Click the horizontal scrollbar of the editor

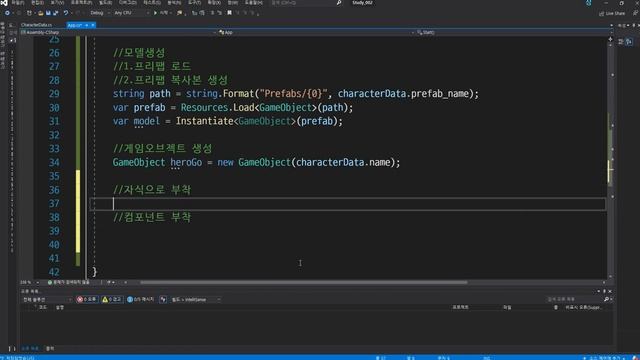(x=304, y=282)
